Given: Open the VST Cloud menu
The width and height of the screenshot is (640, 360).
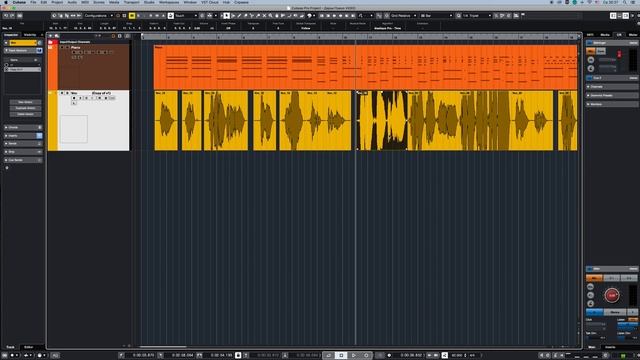Looking at the screenshot, I should pos(210,2).
